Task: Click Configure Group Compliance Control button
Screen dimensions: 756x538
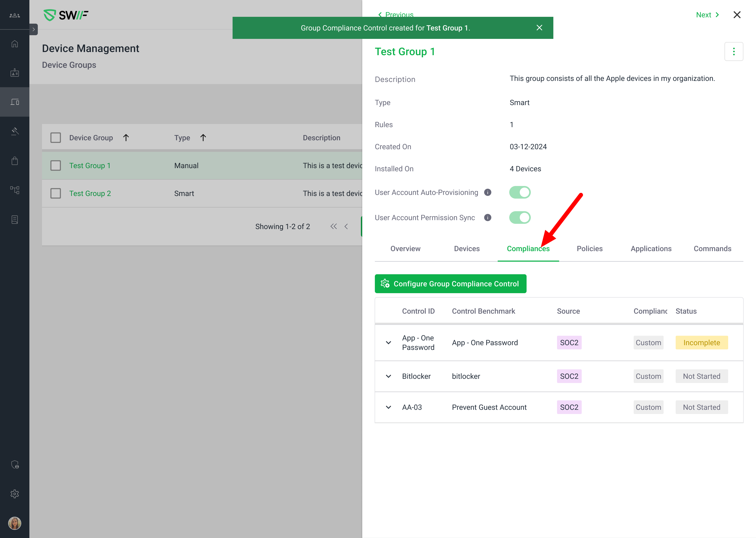Action: click(450, 284)
